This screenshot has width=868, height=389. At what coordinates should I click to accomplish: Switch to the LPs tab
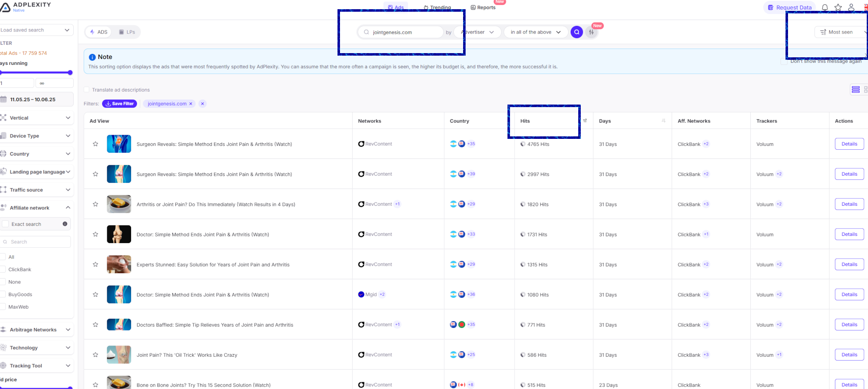pyautogui.click(x=127, y=32)
